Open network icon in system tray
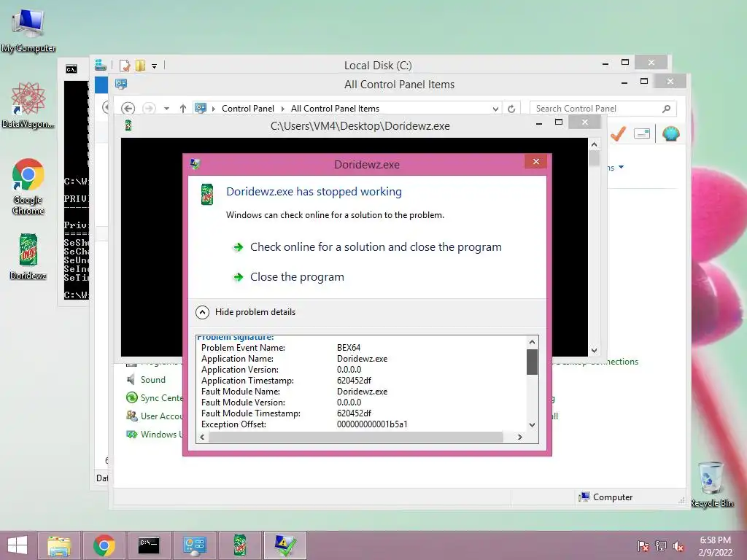Image resolution: width=747 pixels, height=560 pixels. [x=661, y=546]
